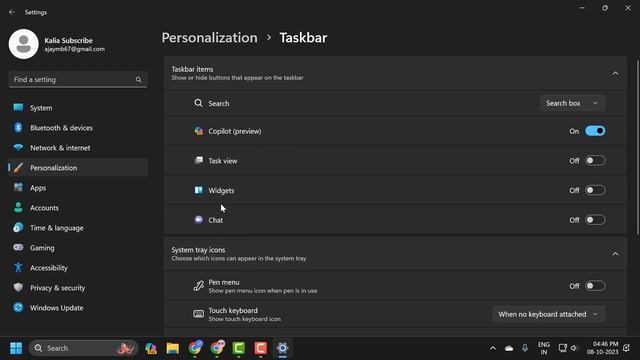Click the Find a setting field

[78, 80]
